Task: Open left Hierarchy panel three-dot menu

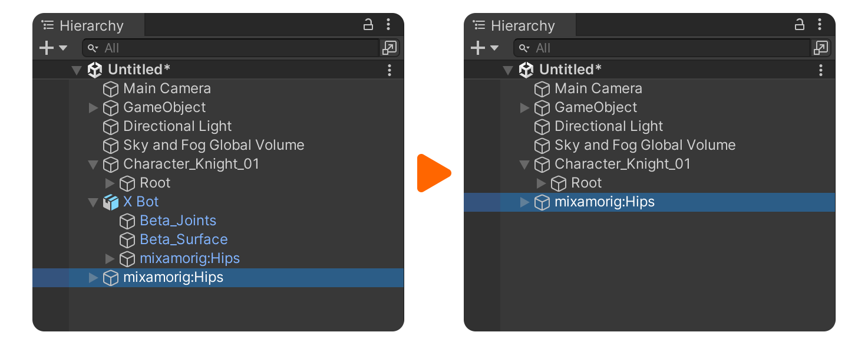Action: tap(388, 25)
